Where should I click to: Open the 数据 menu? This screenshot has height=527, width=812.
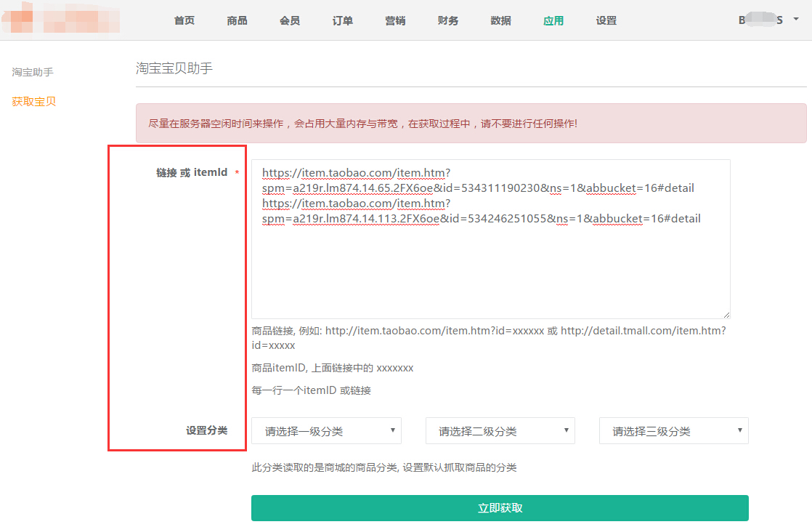[x=500, y=20]
